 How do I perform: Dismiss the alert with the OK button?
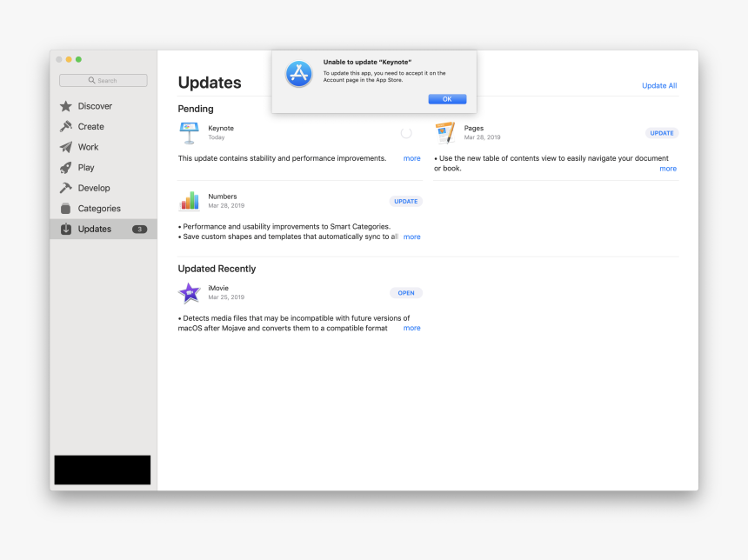point(447,99)
